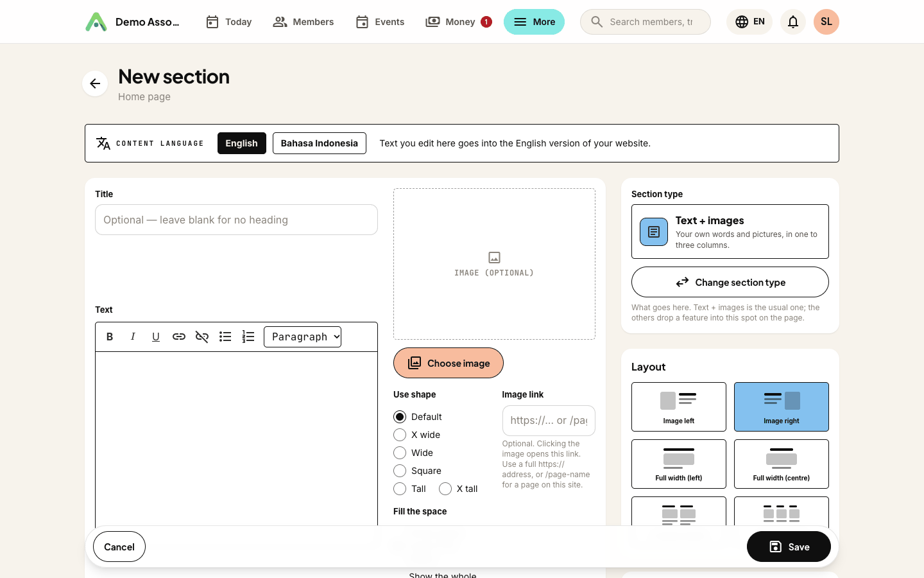
Task: Open the More menu
Action: click(534, 22)
